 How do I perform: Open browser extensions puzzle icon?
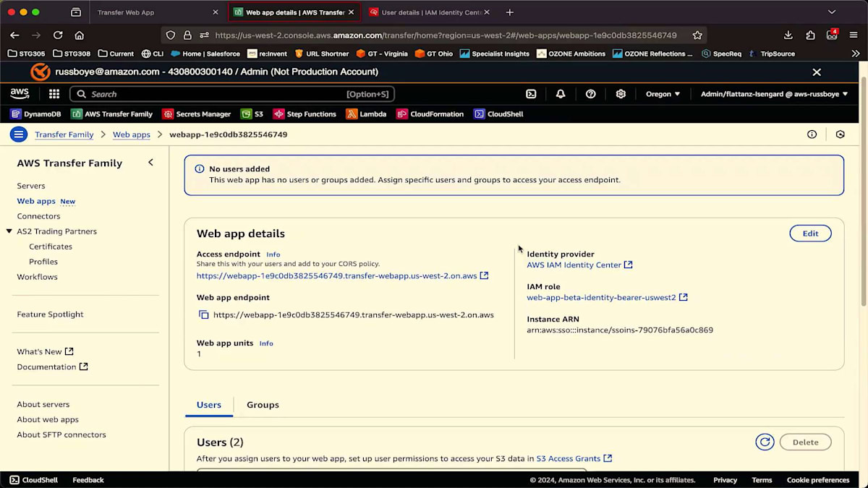[811, 35]
